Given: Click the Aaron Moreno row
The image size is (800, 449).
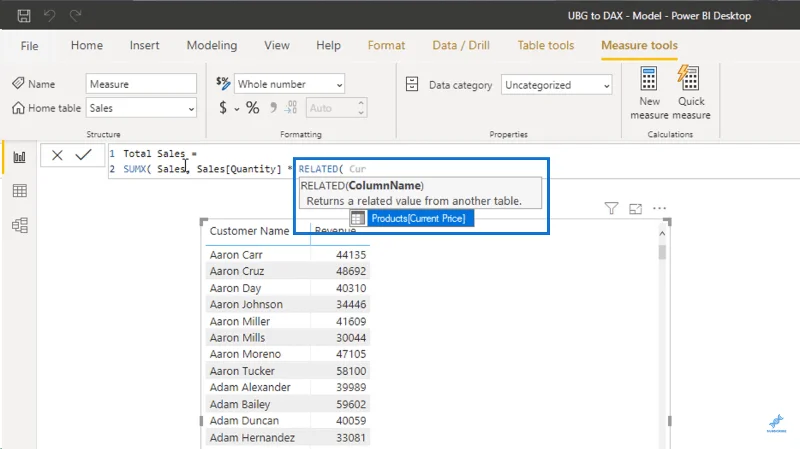Looking at the screenshot, I should click(288, 354).
